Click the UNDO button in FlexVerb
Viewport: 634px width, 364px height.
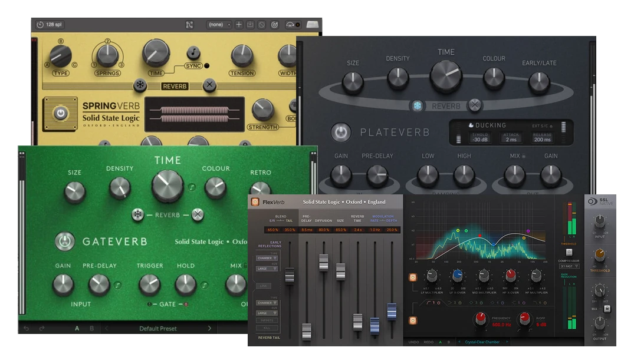tap(413, 342)
